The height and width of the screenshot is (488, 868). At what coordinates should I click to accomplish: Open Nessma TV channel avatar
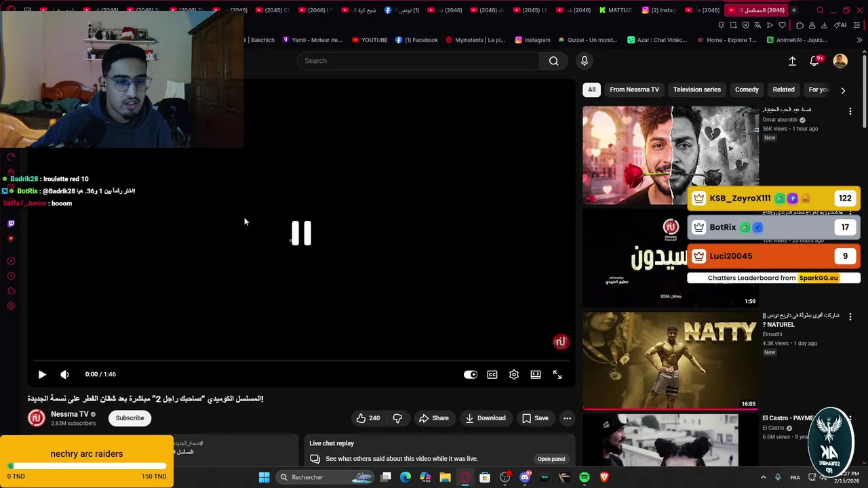(37, 418)
